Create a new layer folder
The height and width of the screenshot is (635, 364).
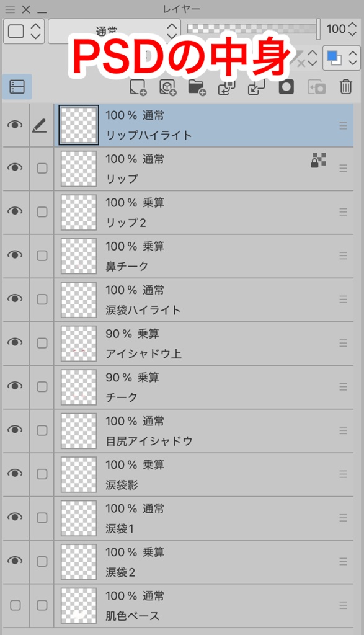coord(197,87)
